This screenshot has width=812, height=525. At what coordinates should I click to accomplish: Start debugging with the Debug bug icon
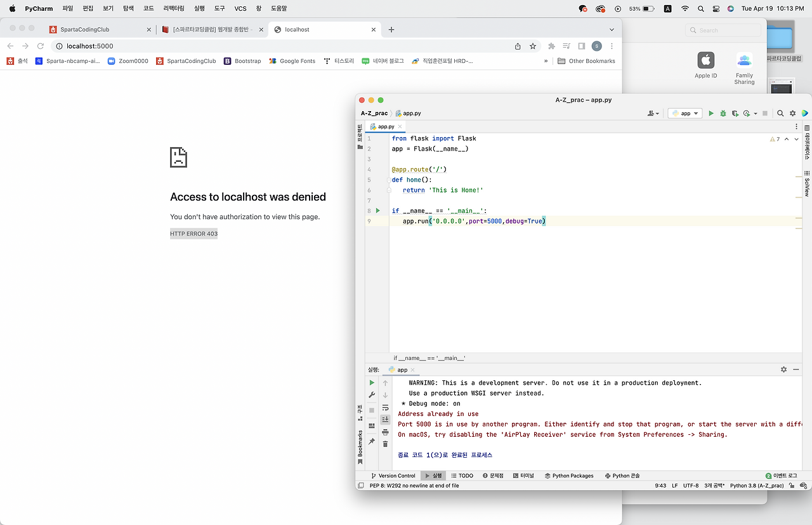(723, 113)
